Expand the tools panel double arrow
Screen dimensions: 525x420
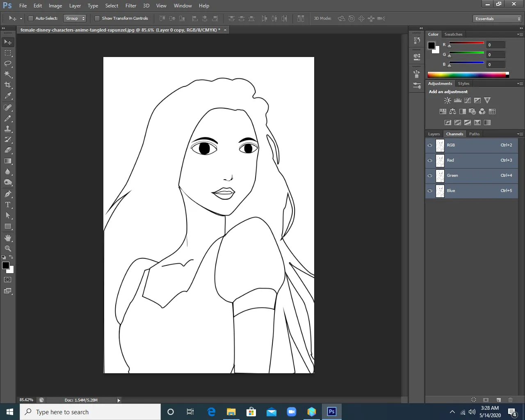click(4, 28)
